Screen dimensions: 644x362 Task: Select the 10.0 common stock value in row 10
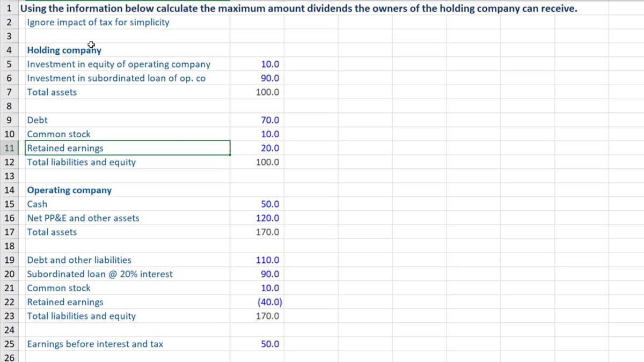coord(270,134)
